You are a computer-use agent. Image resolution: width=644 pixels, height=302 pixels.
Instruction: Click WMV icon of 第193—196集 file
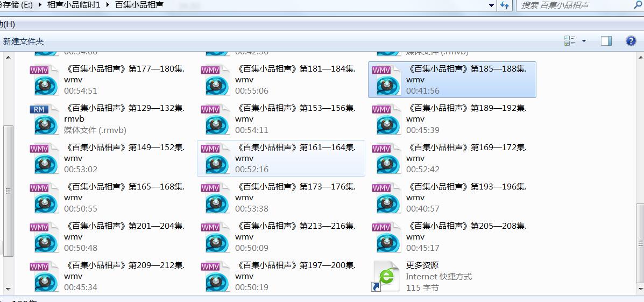[387, 198]
